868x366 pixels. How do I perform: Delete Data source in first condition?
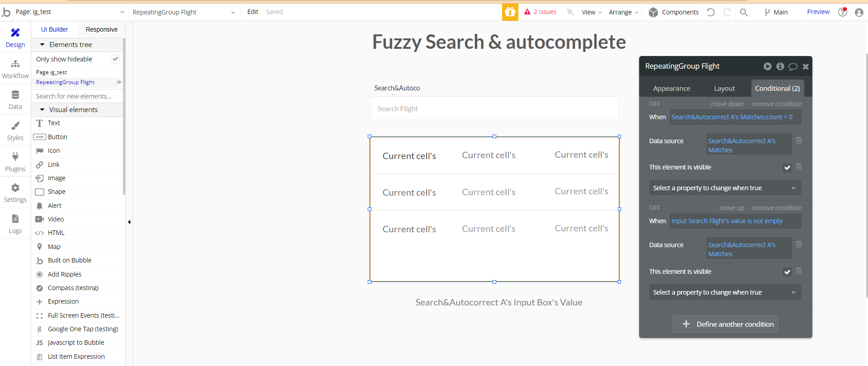coord(799,141)
